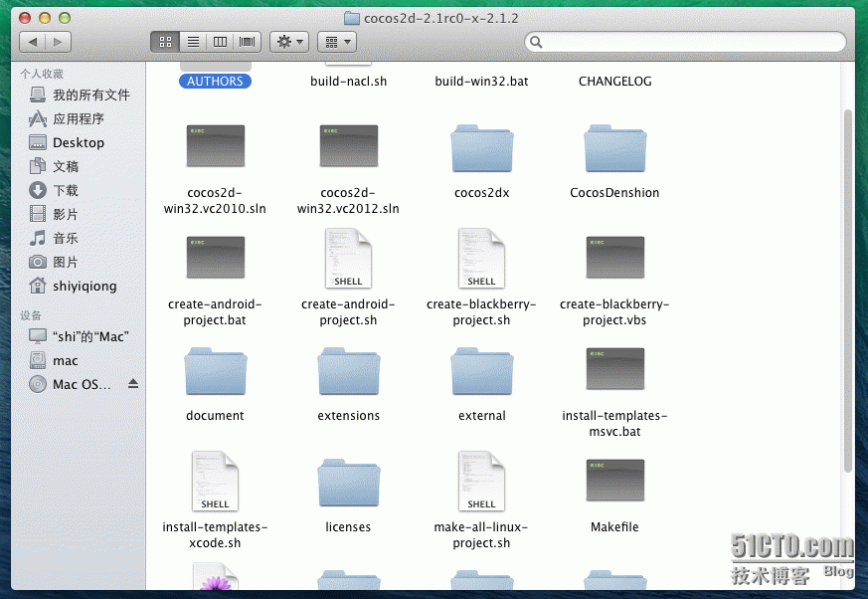Select the CocosDenshion folder icon
The image size is (868, 599).
(615, 148)
